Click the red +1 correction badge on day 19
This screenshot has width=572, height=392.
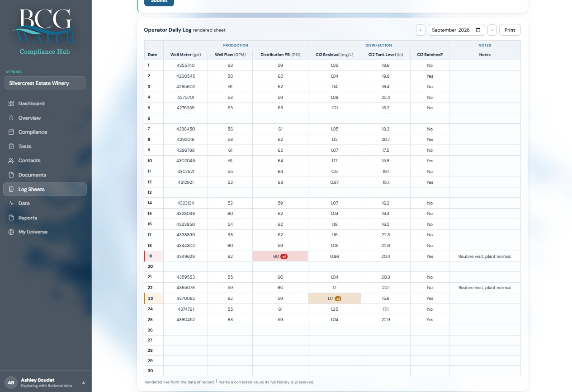(284, 257)
